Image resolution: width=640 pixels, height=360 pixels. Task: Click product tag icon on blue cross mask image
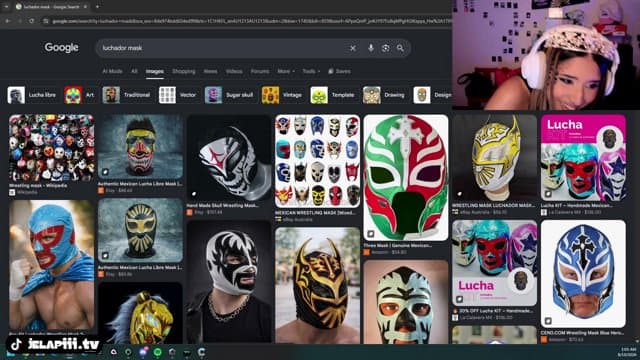(x=548, y=321)
